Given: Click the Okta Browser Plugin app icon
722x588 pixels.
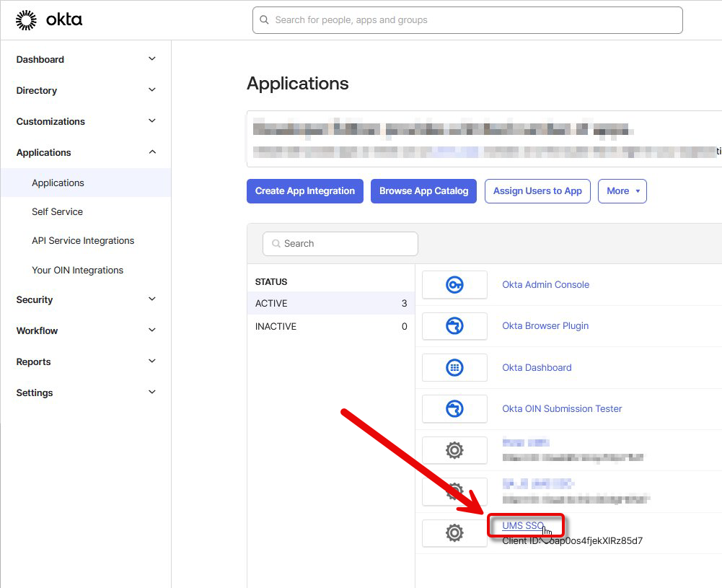Looking at the screenshot, I should pyautogui.click(x=454, y=326).
